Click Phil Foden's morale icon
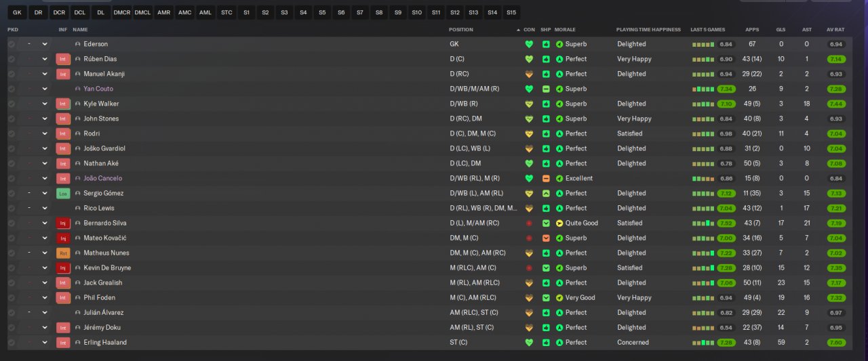Image resolution: width=868 pixels, height=361 pixels. [x=559, y=297]
